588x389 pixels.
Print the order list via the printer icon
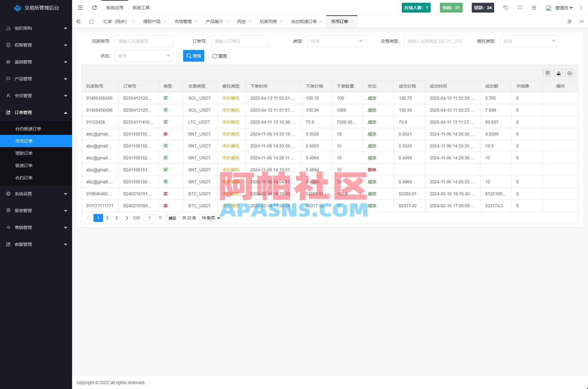click(569, 73)
